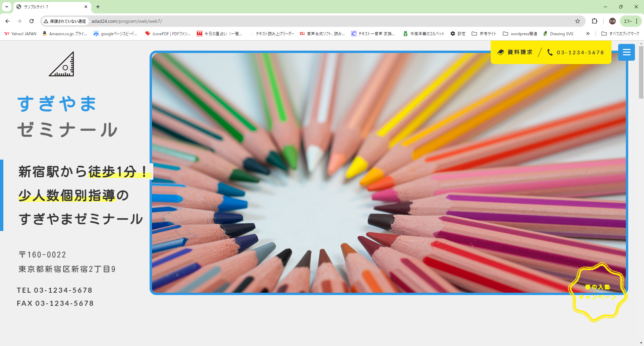Open the 設定 gear bookmark

pyautogui.click(x=458, y=34)
